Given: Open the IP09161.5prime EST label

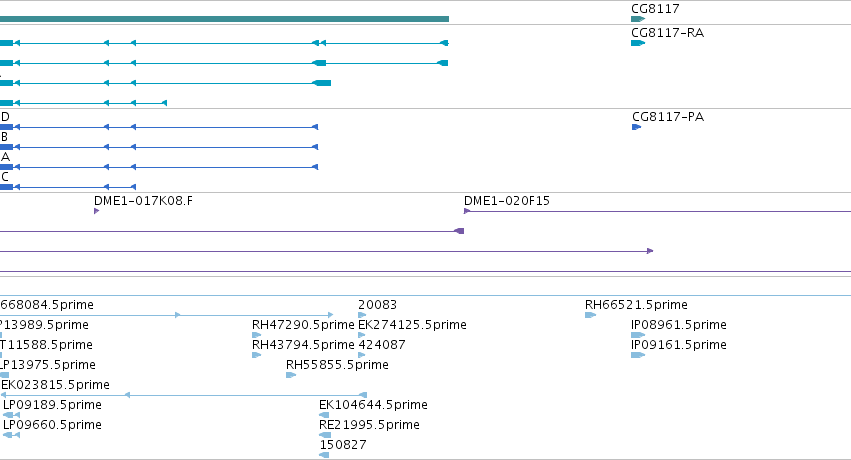Looking at the screenshot, I should pos(678,344).
